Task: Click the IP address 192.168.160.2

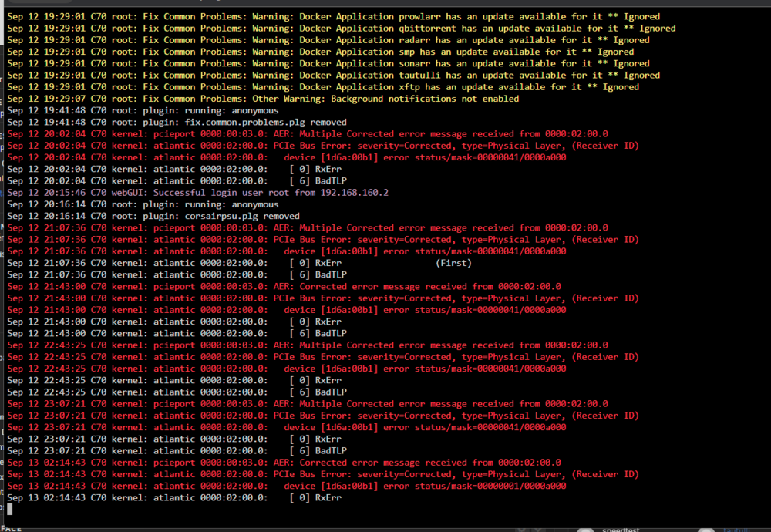Action: 355,193
